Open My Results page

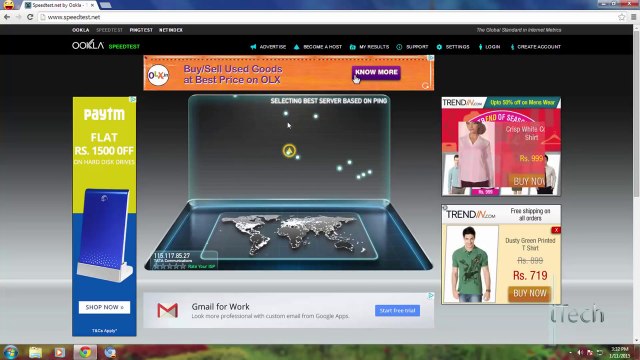coord(374,47)
